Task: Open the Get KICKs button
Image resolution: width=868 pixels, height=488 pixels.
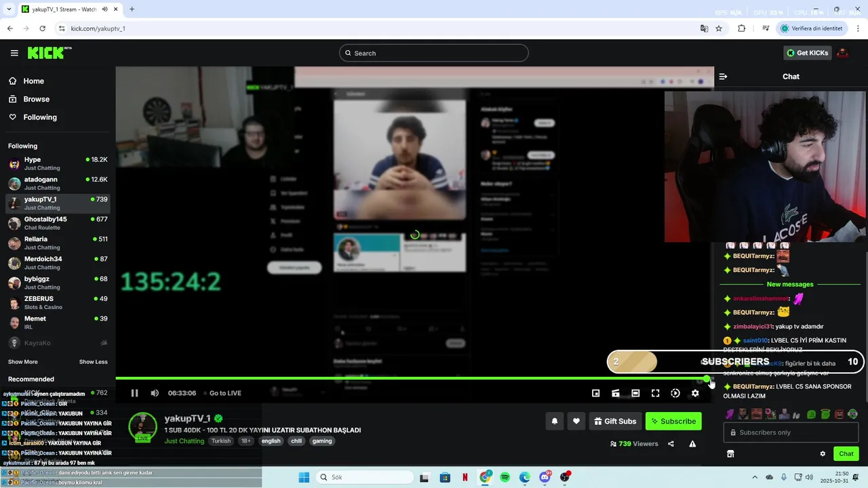Action: (x=807, y=53)
